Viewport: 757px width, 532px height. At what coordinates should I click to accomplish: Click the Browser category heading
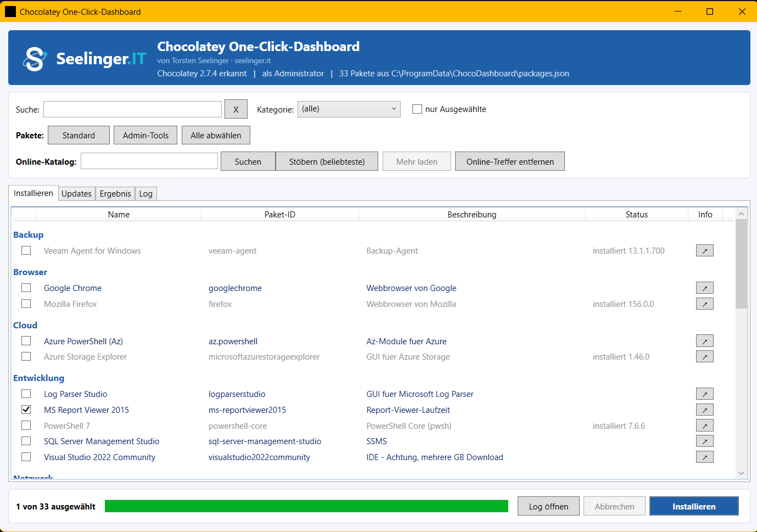pos(30,272)
